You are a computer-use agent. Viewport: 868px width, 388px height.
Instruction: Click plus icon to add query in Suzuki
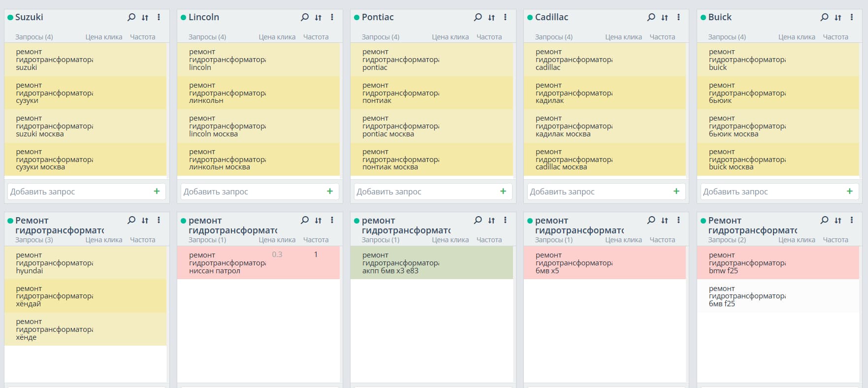pyautogui.click(x=157, y=191)
